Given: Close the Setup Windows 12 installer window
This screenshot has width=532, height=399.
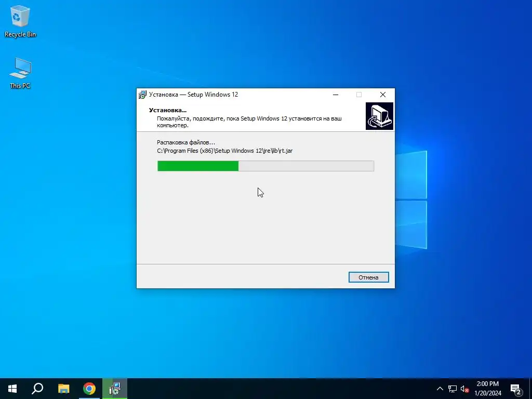Looking at the screenshot, I should click(383, 95).
